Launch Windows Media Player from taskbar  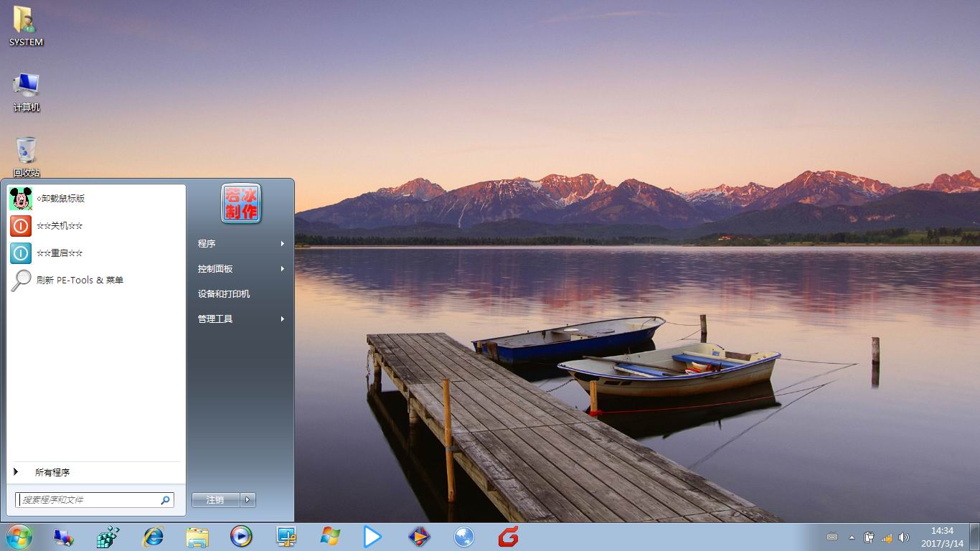[241, 537]
